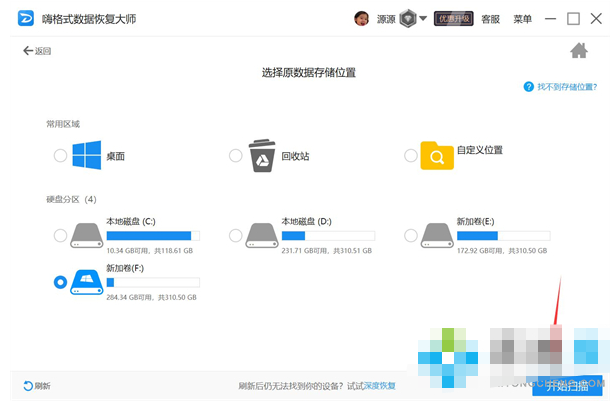Screen dimensions: 612x412
Task: Select the 本地磁盘 (D:) radio button
Action: pyautogui.click(x=235, y=235)
